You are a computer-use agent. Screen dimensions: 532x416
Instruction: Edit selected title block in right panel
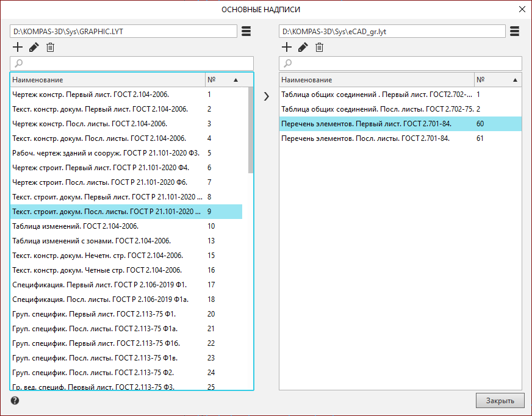click(x=303, y=48)
